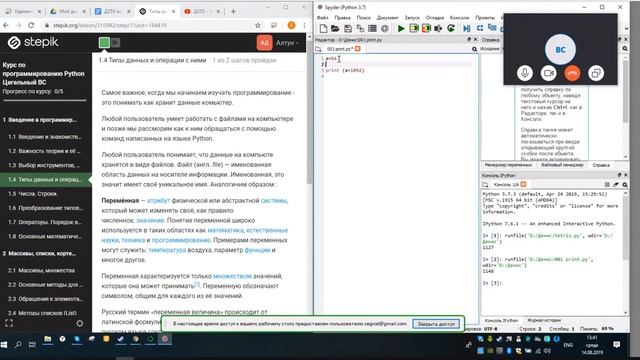Image resolution: width=640 pixels, height=360 pixels.
Task: Switch to Менеджер переменных tab
Action: (x=508, y=165)
